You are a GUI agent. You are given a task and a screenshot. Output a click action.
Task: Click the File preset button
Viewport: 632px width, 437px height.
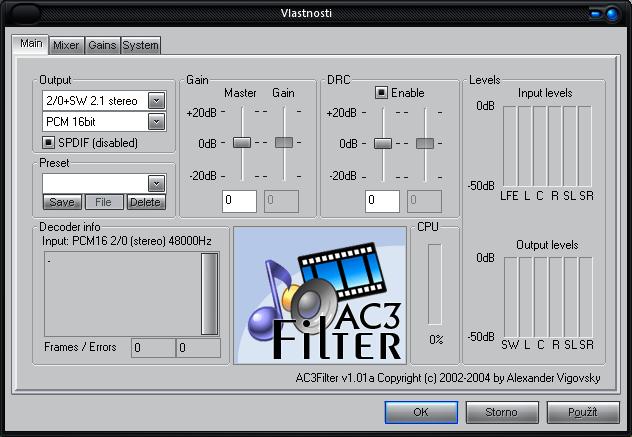(x=103, y=202)
